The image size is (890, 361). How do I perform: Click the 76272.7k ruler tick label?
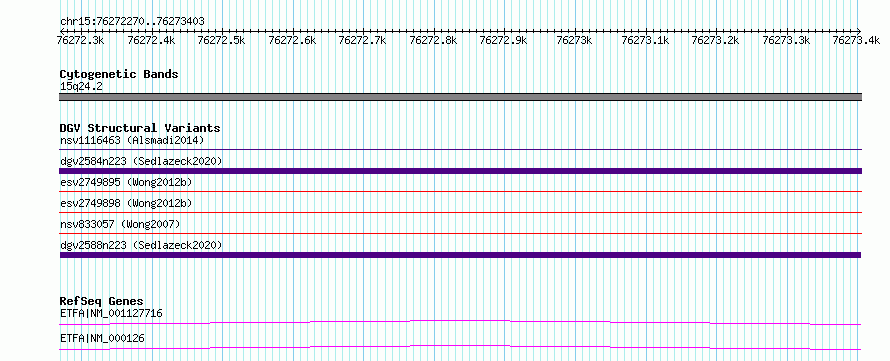363,40
